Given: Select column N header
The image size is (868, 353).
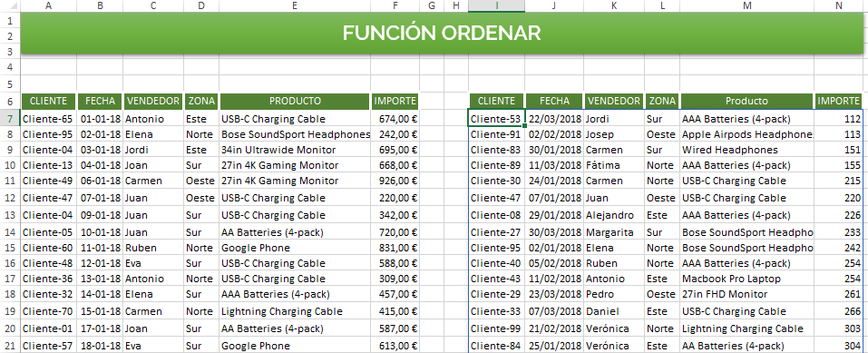Looking at the screenshot, I should point(839,5).
